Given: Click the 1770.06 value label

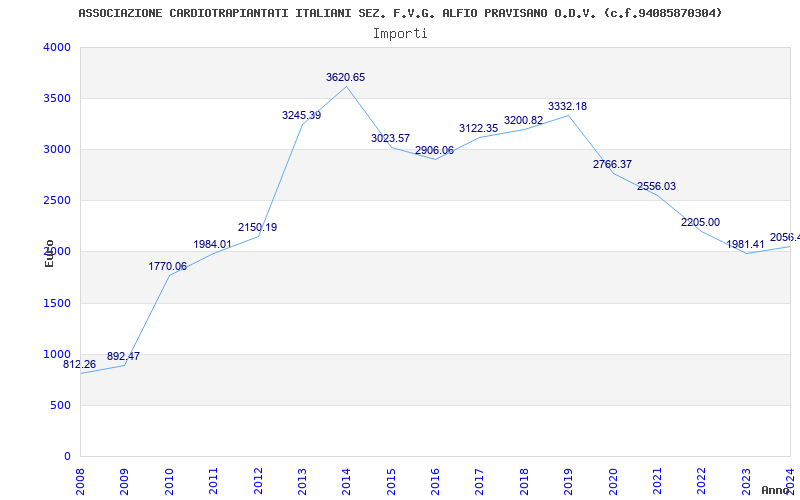Looking at the screenshot, I should (x=168, y=266).
